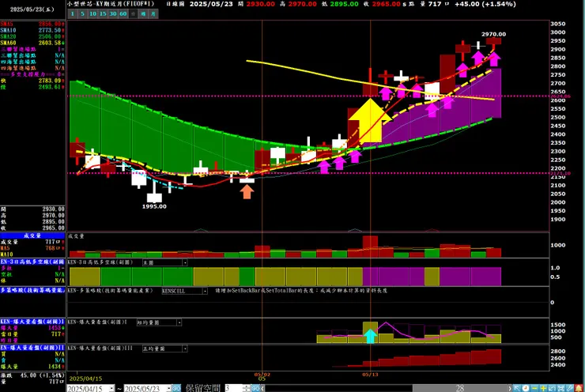The image size is (585, 392).
Task: Click the SMA10 indicator row
Action: point(33,30)
